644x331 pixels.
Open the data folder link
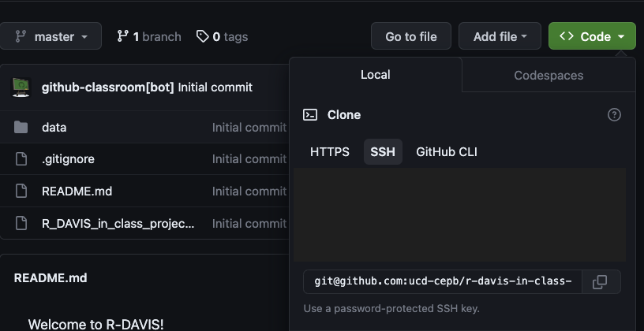pos(54,128)
